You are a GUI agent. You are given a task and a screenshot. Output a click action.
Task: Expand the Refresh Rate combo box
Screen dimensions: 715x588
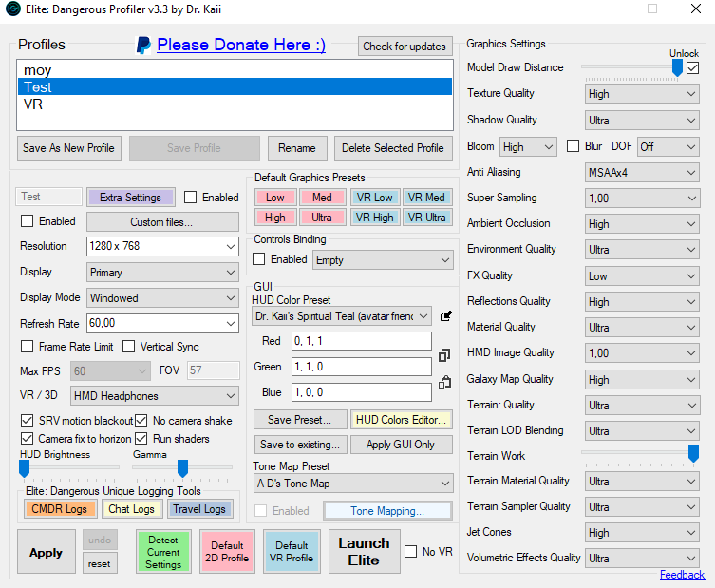click(162, 323)
